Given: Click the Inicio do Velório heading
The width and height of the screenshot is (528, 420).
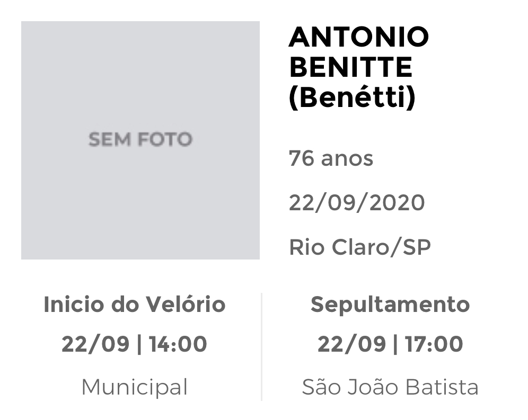Looking at the screenshot, I should click(x=134, y=305).
